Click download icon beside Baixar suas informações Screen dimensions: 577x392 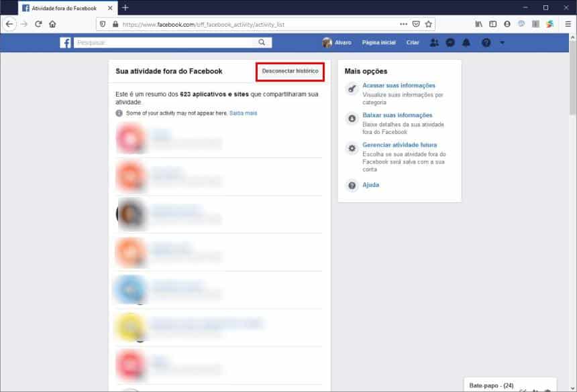pos(352,119)
